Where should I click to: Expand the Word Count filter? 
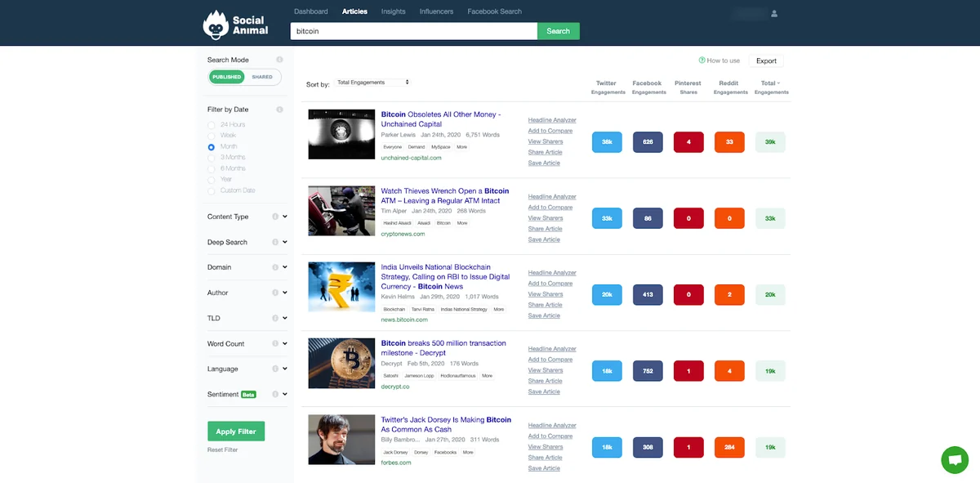(285, 343)
